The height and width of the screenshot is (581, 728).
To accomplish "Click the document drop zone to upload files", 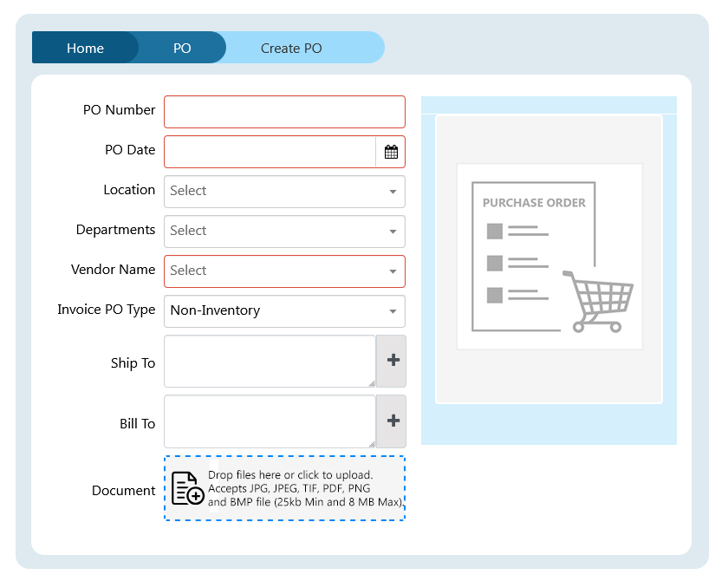I will coord(284,488).
